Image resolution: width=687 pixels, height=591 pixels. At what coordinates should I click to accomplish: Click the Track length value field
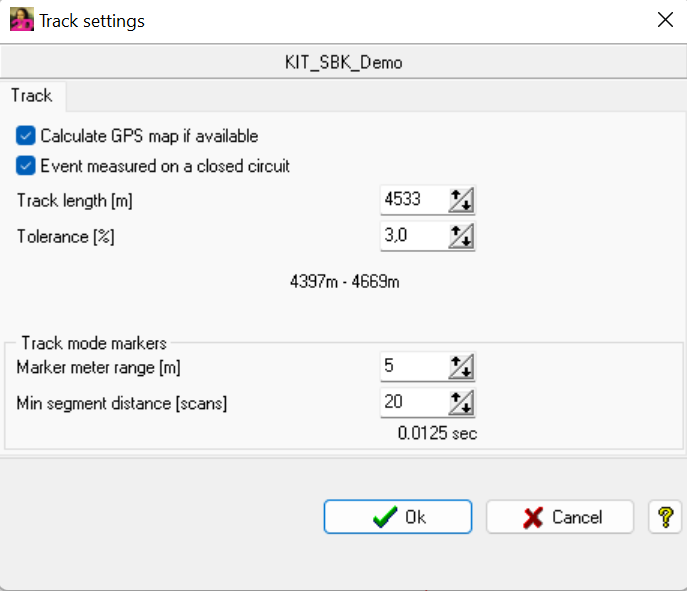pos(412,200)
